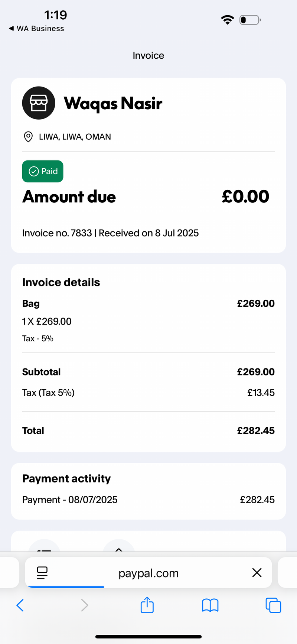This screenshot has height=644, width=297.
Task: Tap the location pin icon
Action: tap(28, 137)
